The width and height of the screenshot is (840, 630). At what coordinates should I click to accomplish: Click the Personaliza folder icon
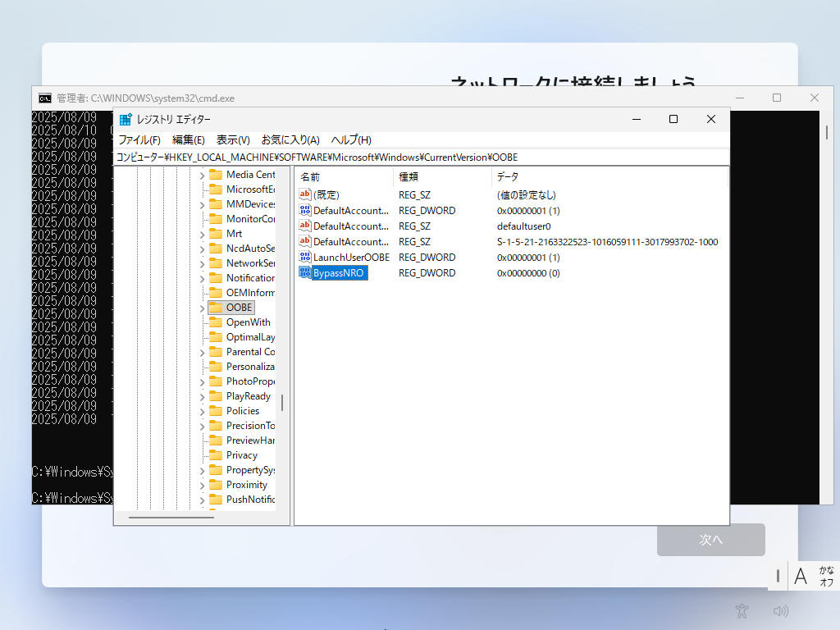(216, 367)
